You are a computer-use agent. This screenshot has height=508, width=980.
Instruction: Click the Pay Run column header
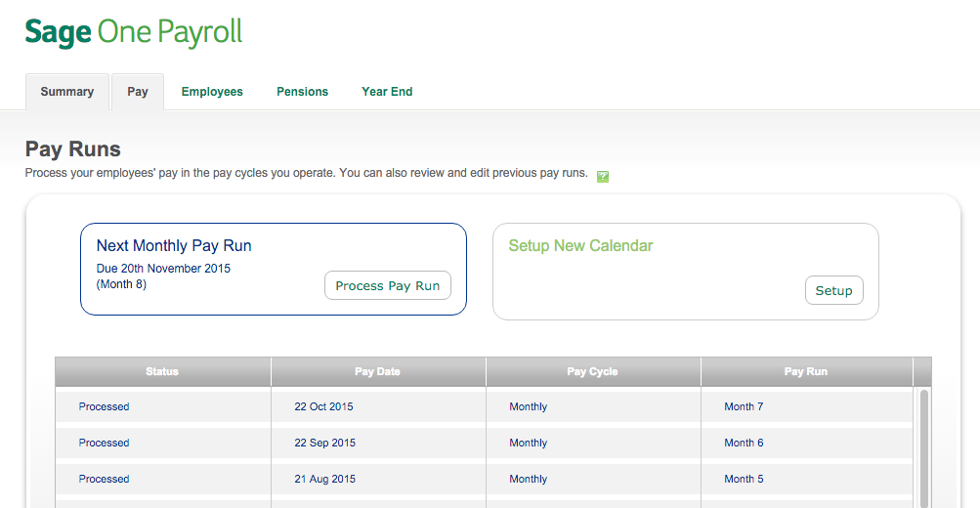click(806, 372)
